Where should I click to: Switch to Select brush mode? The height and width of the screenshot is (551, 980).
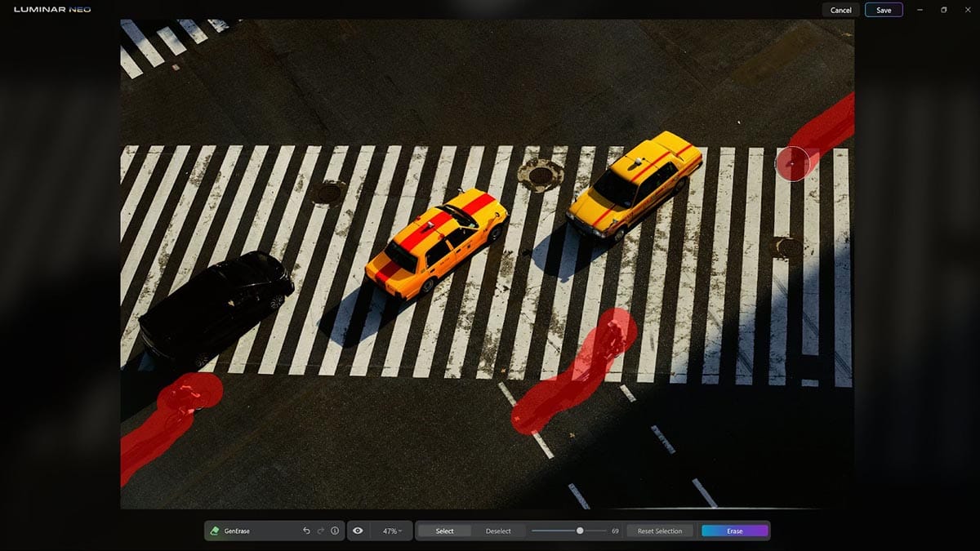[x=444, y=531]
